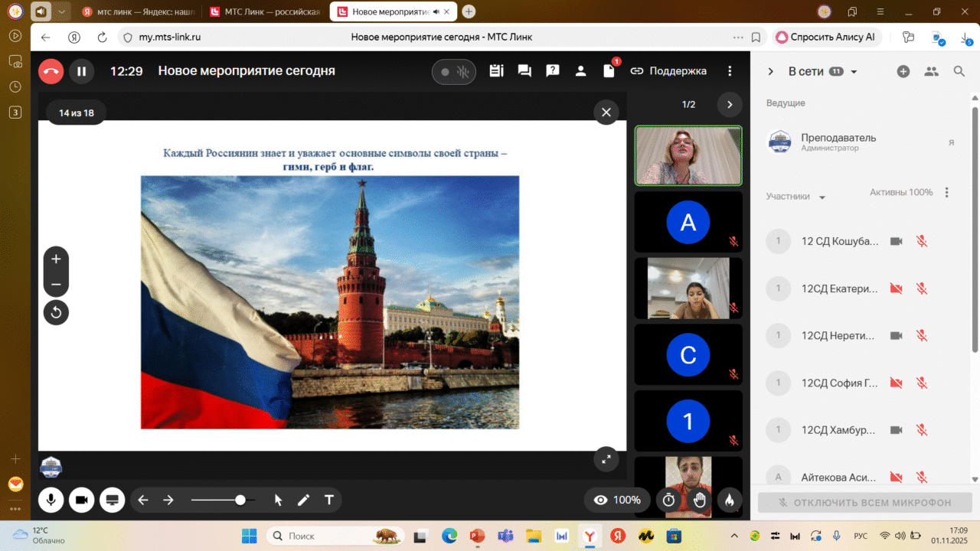Open the three-dot event options menu

tap(730, 71)
